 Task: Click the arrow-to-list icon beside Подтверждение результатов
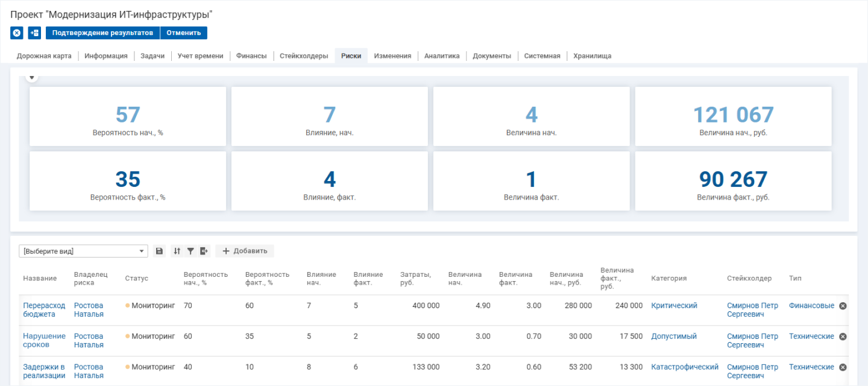pos(34,33)
